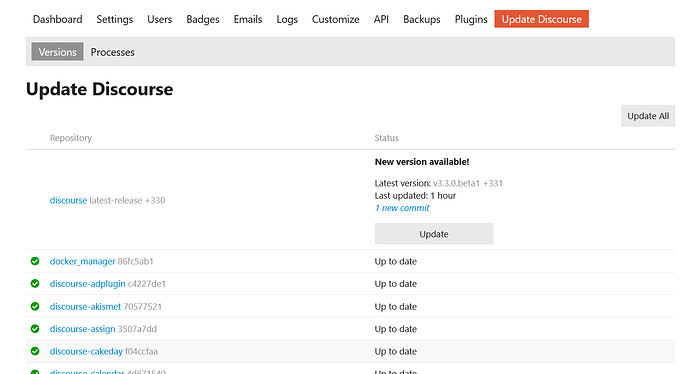View the Logs tab
The image size is (690, 374).
tap(287, 19)
